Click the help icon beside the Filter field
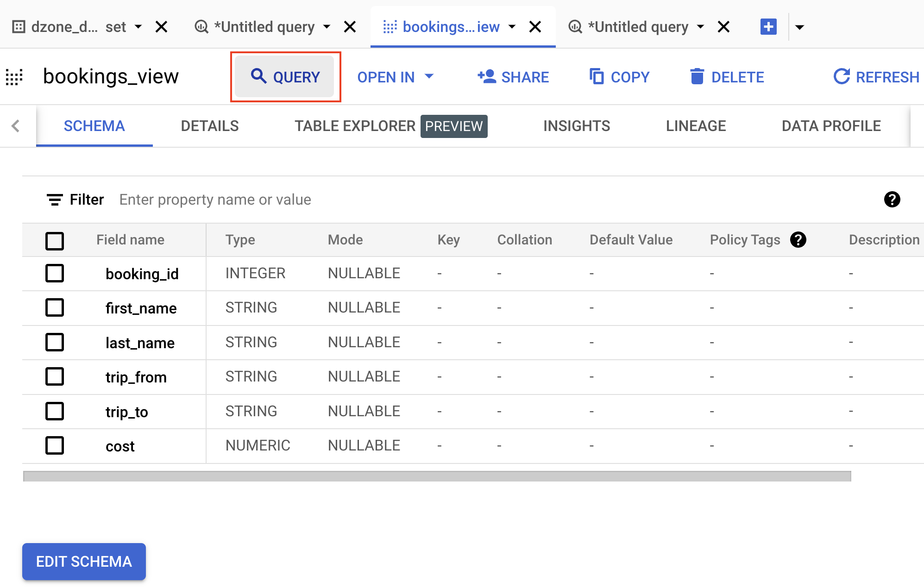 pyautogui.click(x=892, y=199)
